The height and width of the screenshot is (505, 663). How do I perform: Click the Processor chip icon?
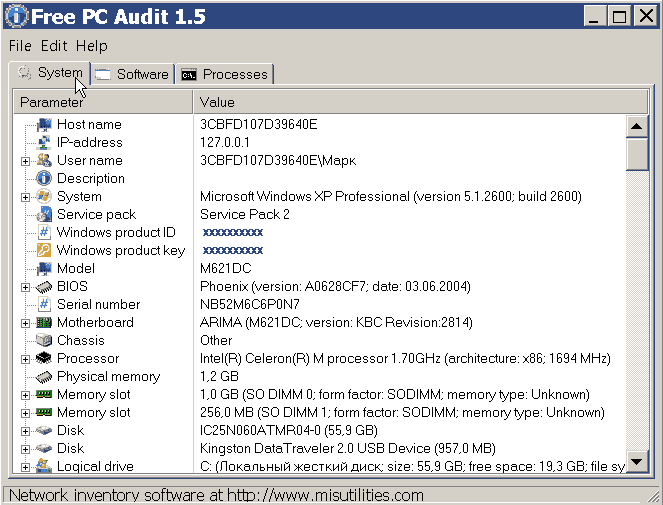(44, 359)
